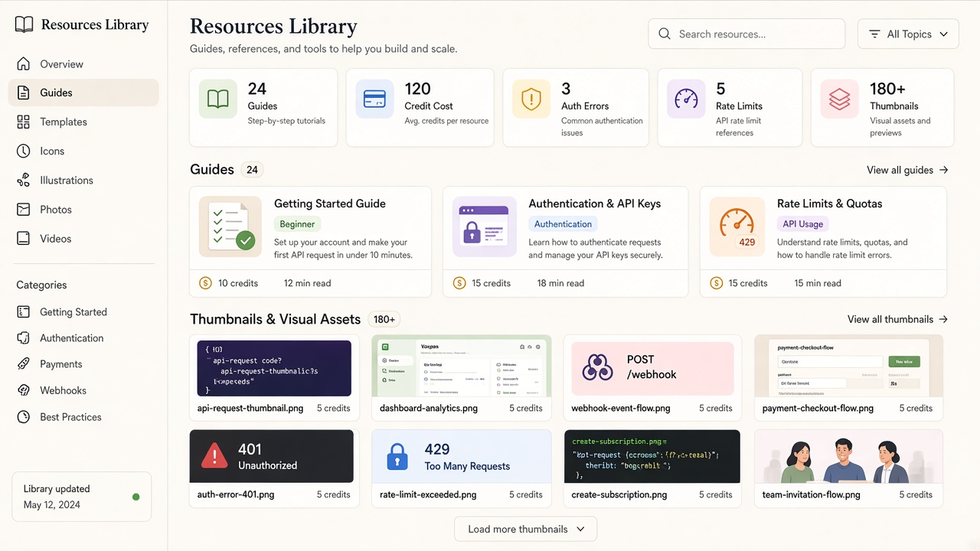Open the Getting Started Guide title
980x551 pixels.
pyautogui.click(x=330, y=204)
